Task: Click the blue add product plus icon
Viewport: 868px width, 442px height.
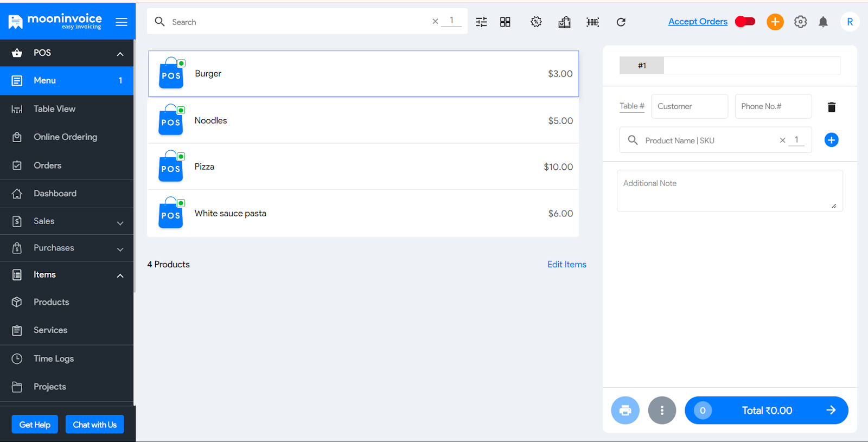Action: click(x=831, y=140)
